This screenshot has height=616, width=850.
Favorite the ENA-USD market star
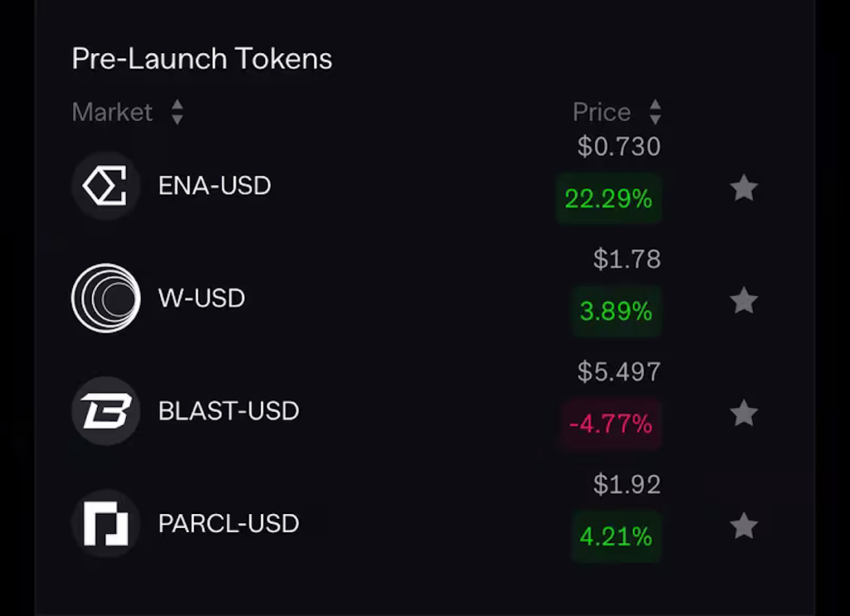744,188
